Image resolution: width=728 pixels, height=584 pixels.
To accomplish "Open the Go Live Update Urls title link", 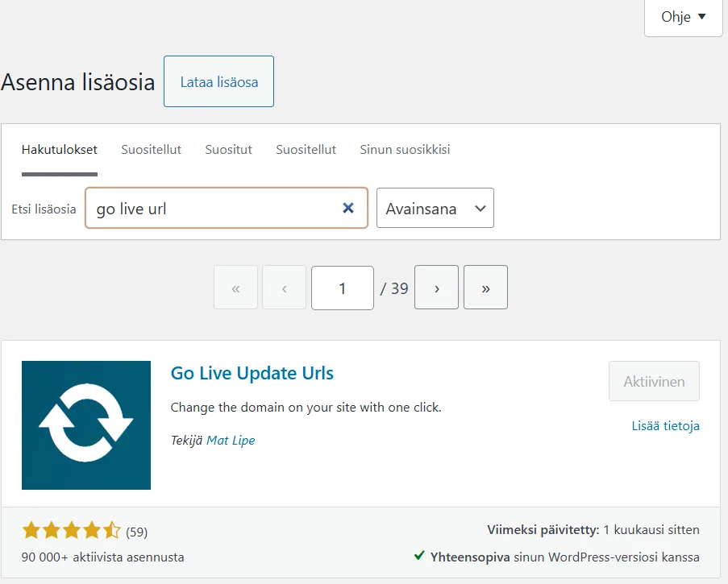I will tap(252, 374).
